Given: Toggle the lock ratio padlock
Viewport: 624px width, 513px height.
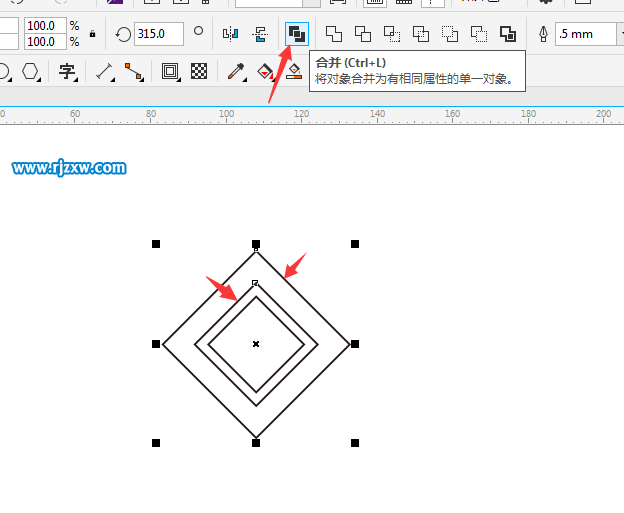Looking at the screenshot, I should 92,34.
